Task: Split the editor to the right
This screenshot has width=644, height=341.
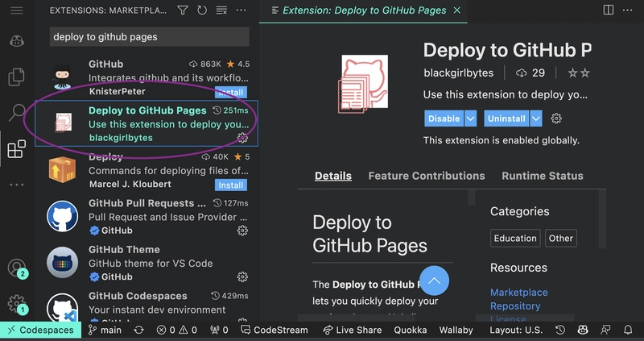Action: coord(609,10)
